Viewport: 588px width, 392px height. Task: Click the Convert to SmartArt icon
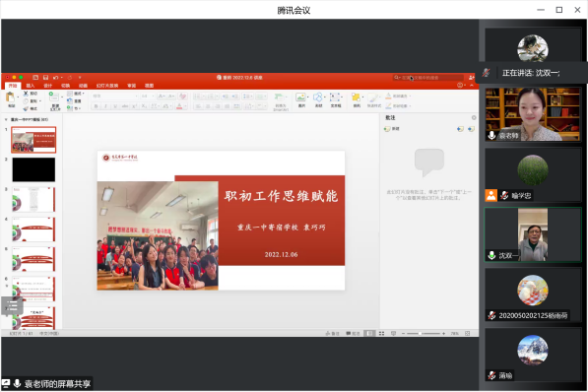coord(280,98)
